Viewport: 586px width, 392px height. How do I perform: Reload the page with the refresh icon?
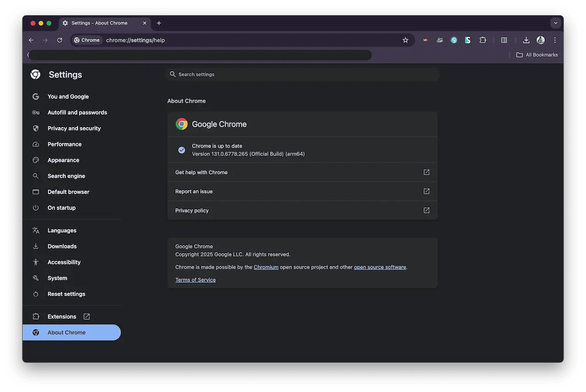pyautogui.click(x=60, y=40)
